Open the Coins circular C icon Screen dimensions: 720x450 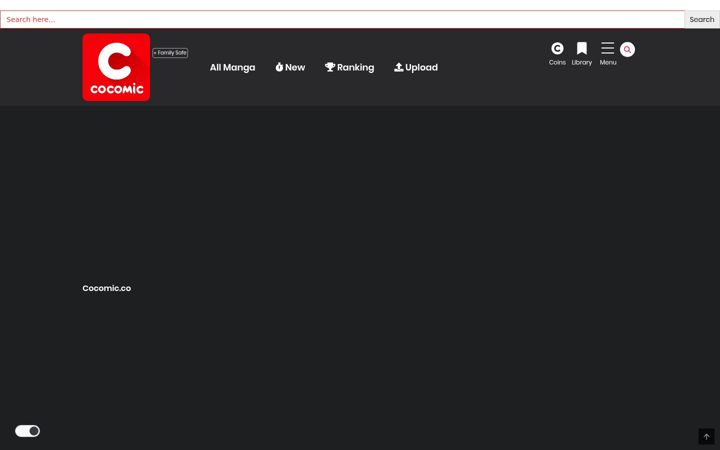click(x=557, y=48)
